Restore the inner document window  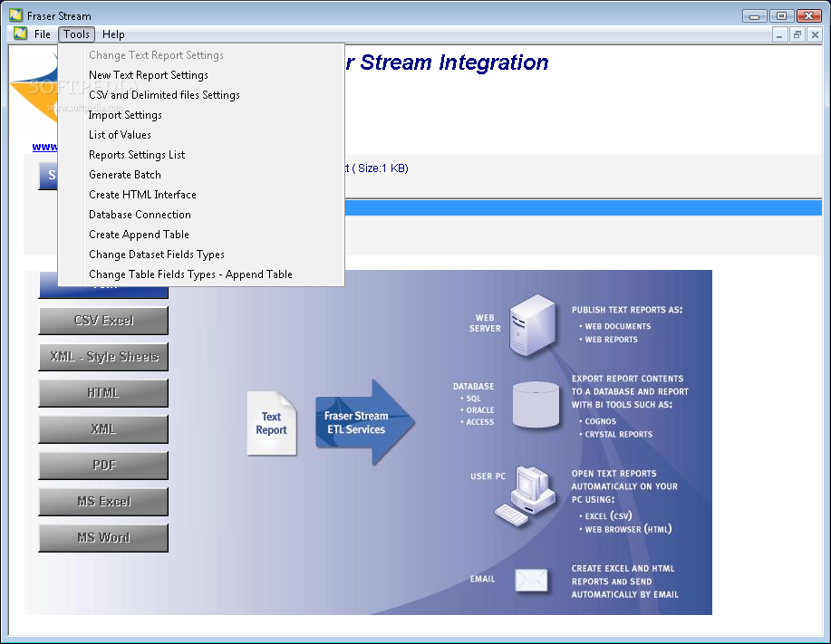(x=797, y=35)
